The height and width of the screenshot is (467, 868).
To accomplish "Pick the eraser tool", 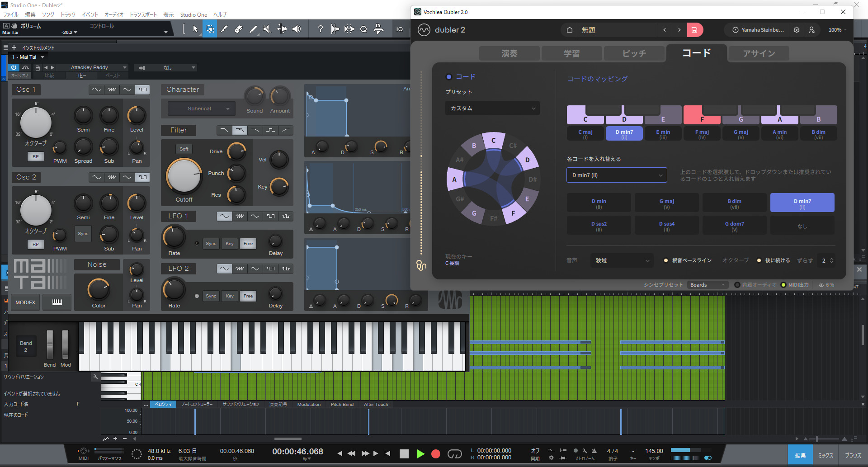I will 239,29.
